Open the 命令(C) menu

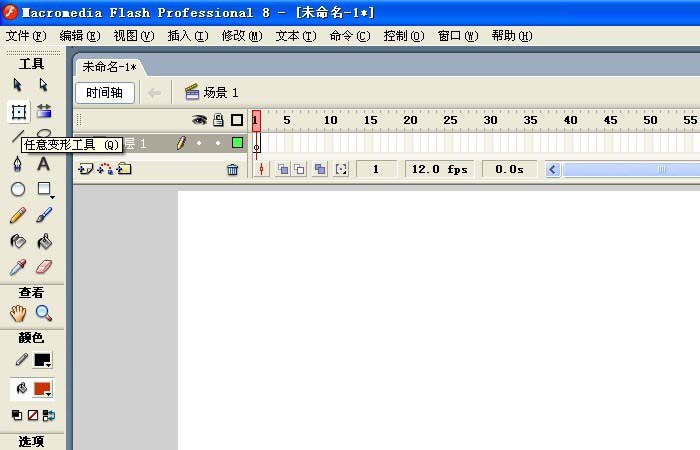point(350,36)
